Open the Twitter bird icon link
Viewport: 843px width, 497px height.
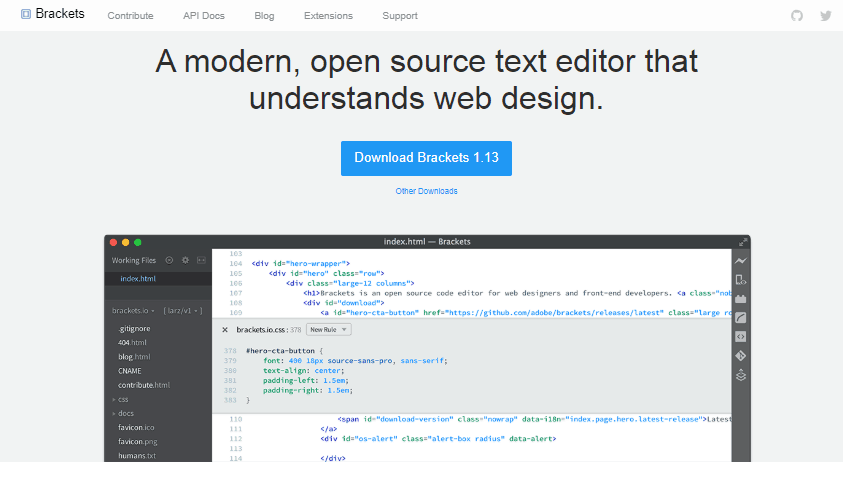[826, 16]
